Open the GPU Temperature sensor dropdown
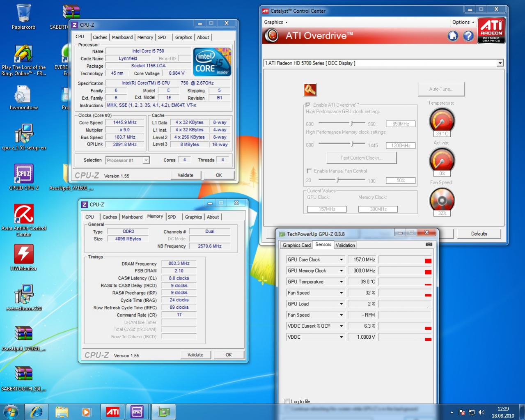The image size is (525, 420). pos(341,282)
